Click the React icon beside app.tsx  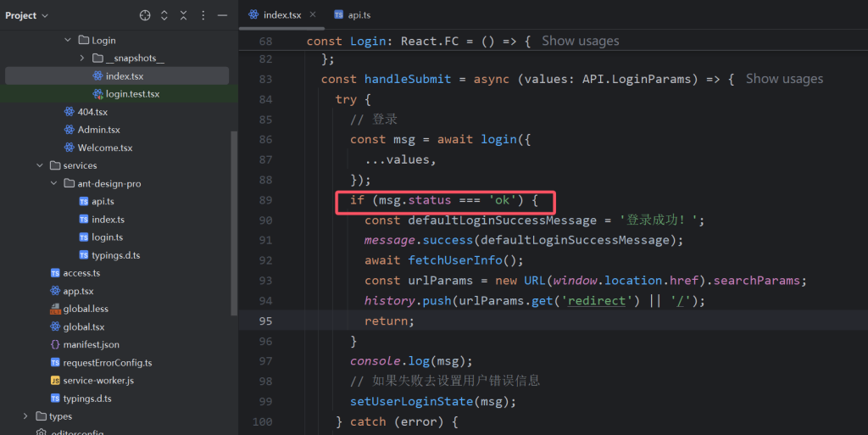coord(55,291)
